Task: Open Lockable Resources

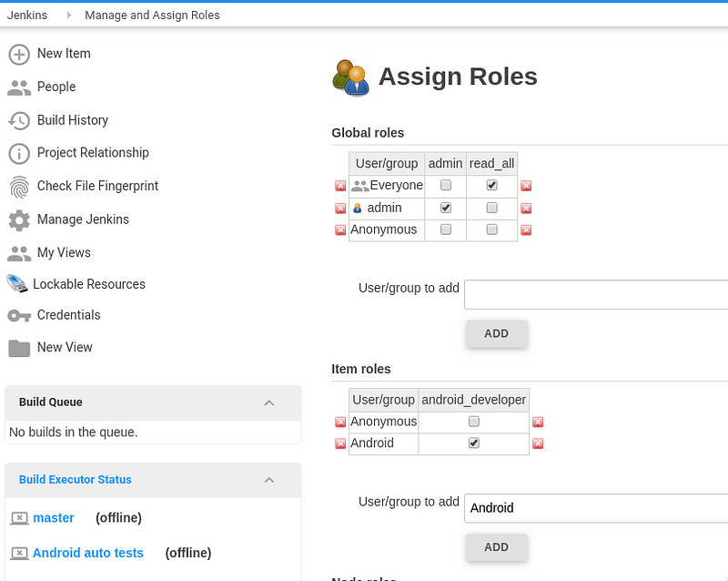Action: pos(89,284)
